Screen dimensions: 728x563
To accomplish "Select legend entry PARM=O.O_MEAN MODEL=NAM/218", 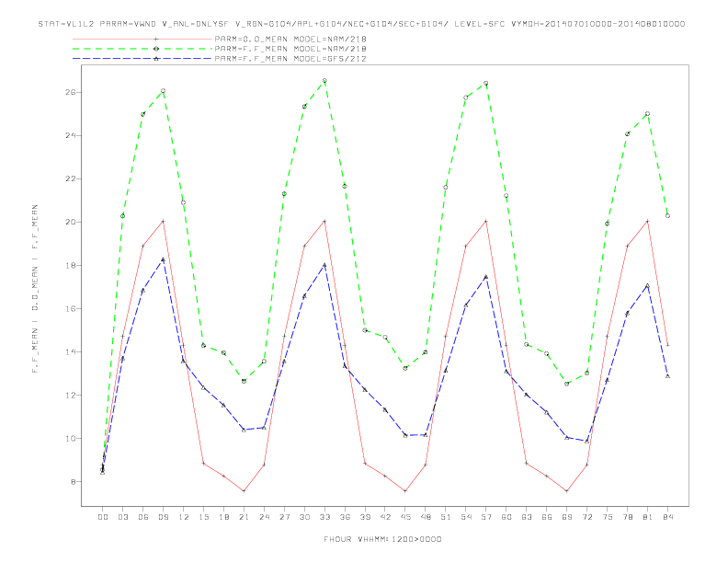I will click(290, 39).
